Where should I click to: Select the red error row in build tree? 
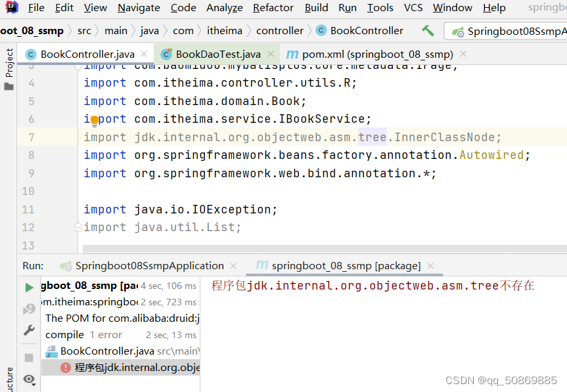click(121, 368)
